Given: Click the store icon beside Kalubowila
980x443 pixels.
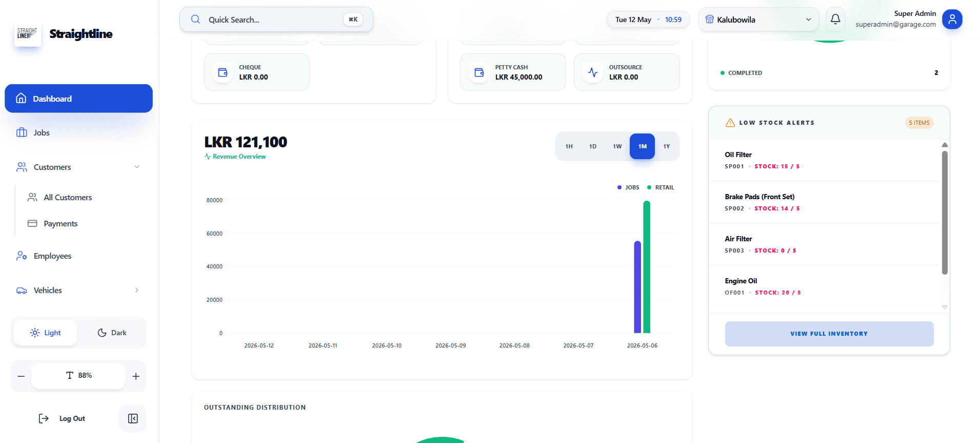Looking at the screenshot, I should [710, 20].
